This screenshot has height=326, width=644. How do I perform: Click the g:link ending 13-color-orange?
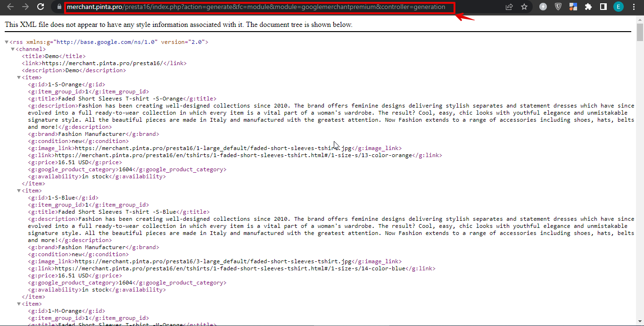coord(235,155)
